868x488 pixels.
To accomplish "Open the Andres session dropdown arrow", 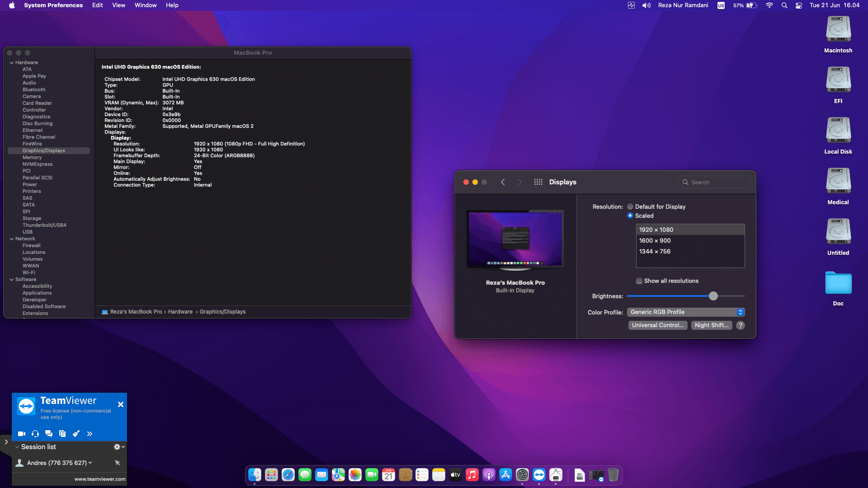I will click(90, 463).
